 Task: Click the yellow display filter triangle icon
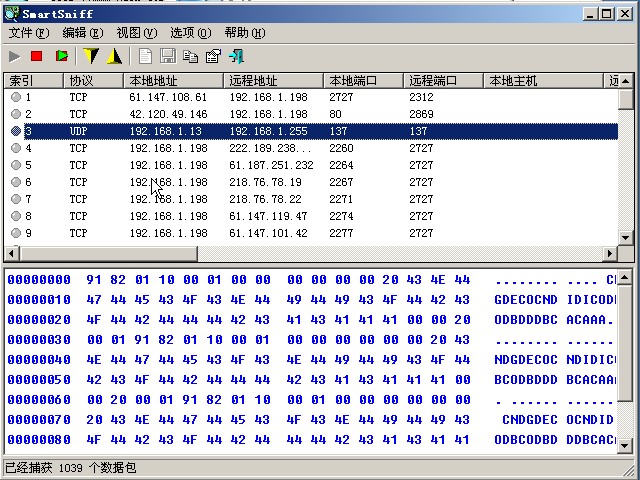point(114,57)
